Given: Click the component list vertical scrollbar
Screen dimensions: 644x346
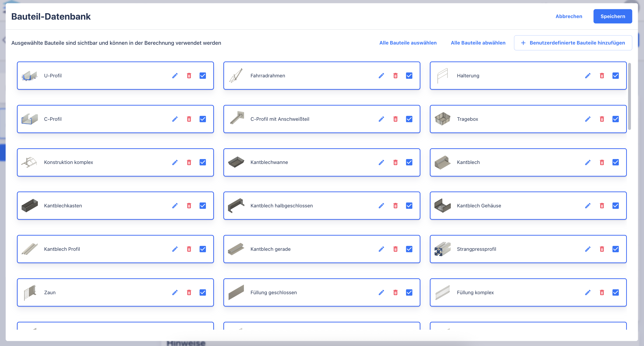Looking at the screenshot, I should coord(629,96).
